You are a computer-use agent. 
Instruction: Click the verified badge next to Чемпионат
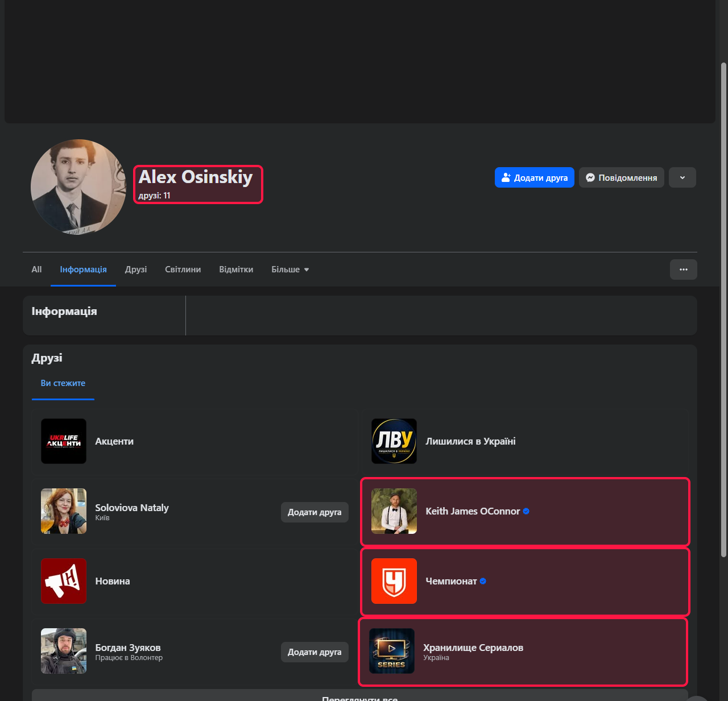click(483, 581)
